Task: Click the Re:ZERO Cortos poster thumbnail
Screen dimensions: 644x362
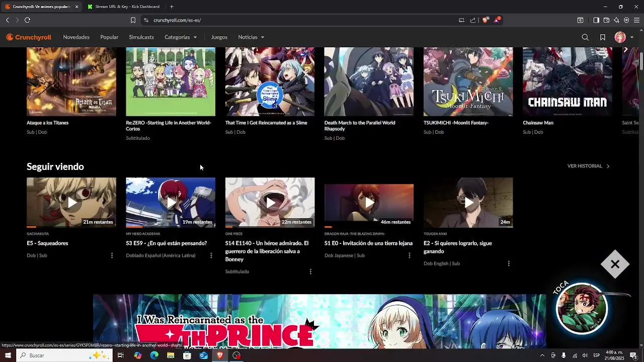Action: (171, 81)
